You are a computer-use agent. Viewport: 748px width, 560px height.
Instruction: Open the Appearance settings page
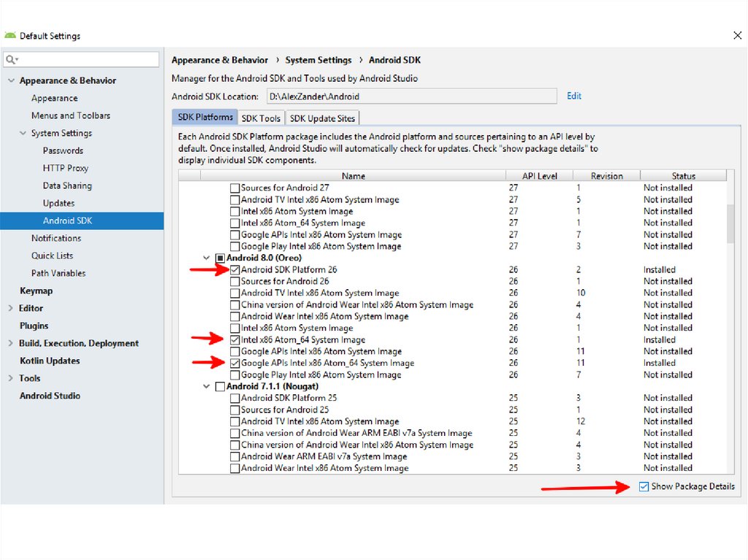click(x=54, y=99)
